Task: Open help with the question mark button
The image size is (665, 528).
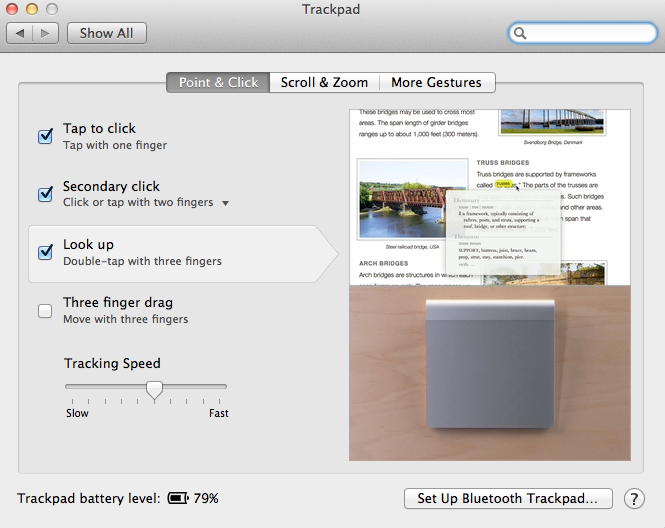Action: (634, 499)
